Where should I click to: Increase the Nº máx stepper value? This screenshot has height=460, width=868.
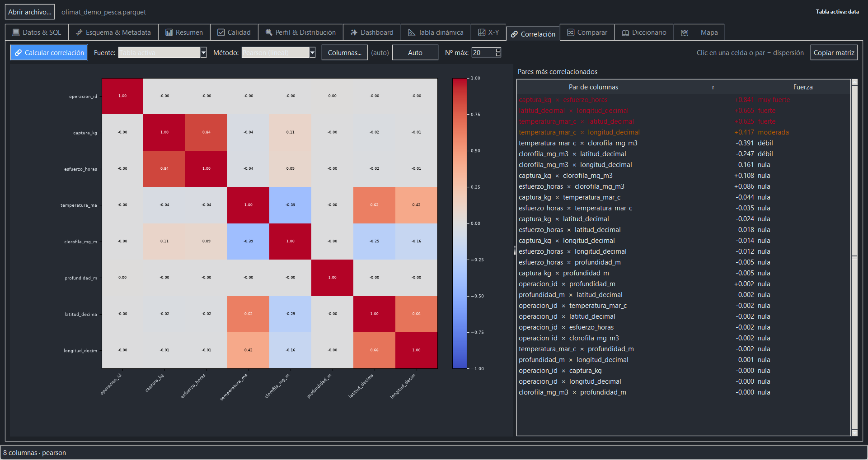[x=498, y=50]
